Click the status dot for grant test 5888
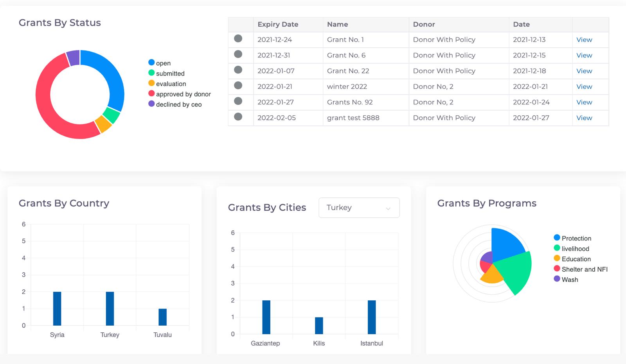Viewport: 626px width, 364px height. [238, 117]
